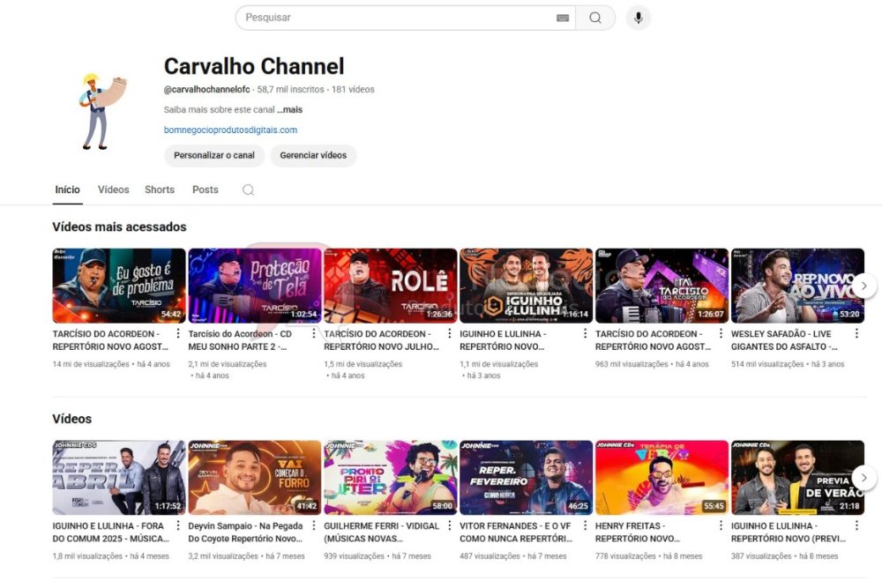Open options menu for Vitor Fernandes video
This screenshot has height=588, width=882.
tap(585, 525)
